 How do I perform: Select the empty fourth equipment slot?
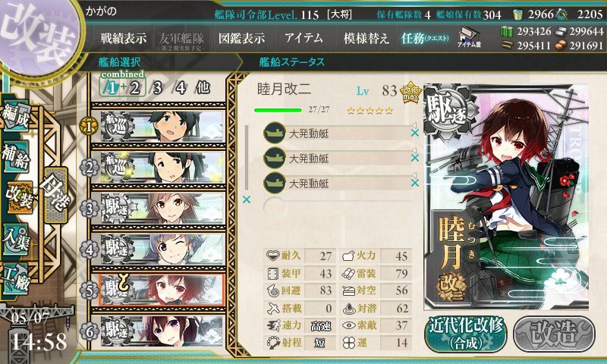coord(337,208)
